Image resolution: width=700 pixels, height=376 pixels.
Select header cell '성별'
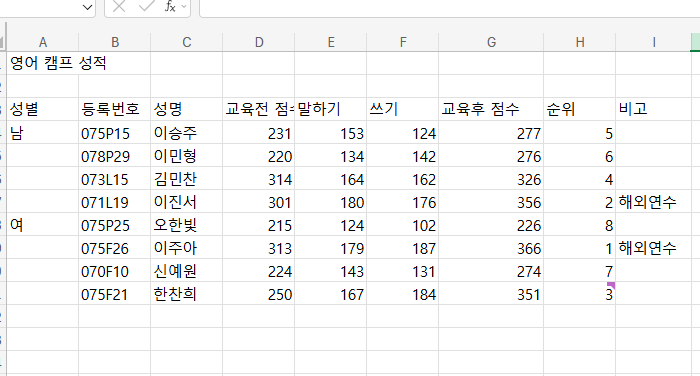tap(43, 109)
